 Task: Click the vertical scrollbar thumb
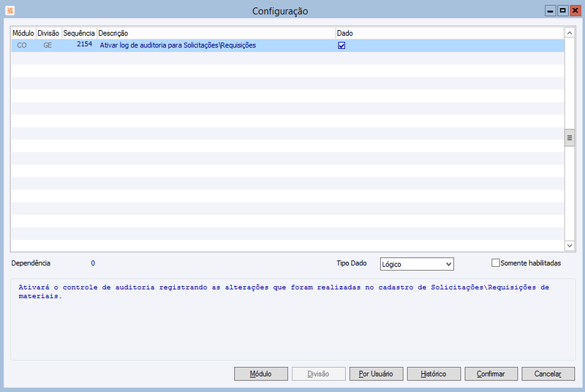570,138
